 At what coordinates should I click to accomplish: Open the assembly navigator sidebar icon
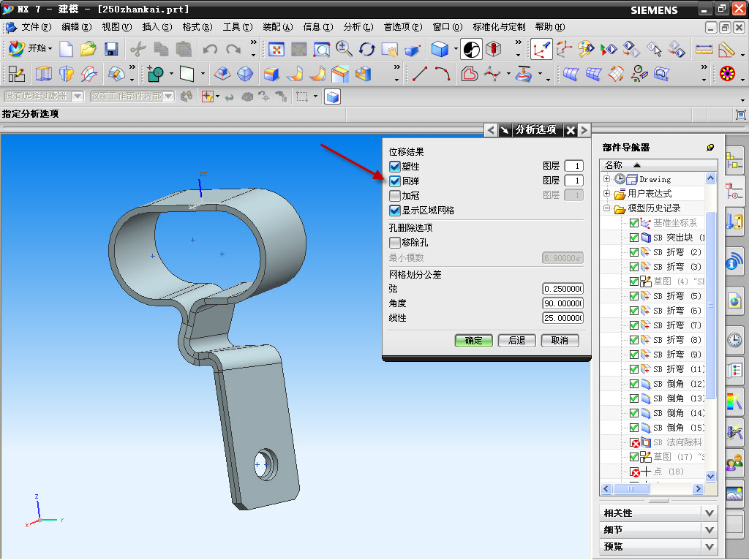pos(734,161)
